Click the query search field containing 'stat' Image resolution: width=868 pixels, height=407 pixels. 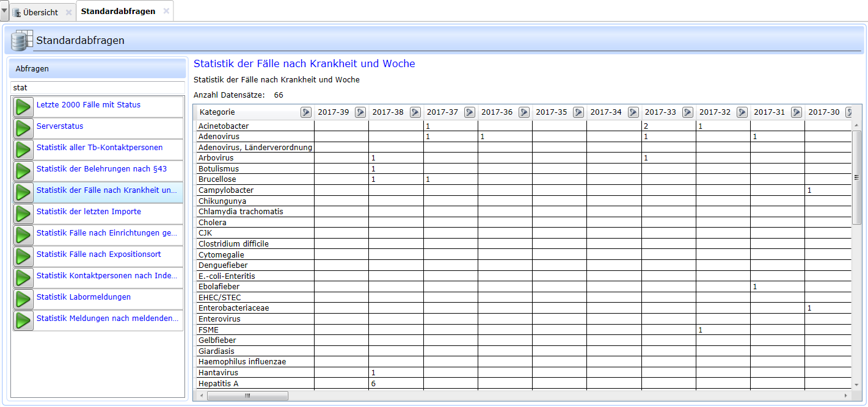[x=98, y=88]
